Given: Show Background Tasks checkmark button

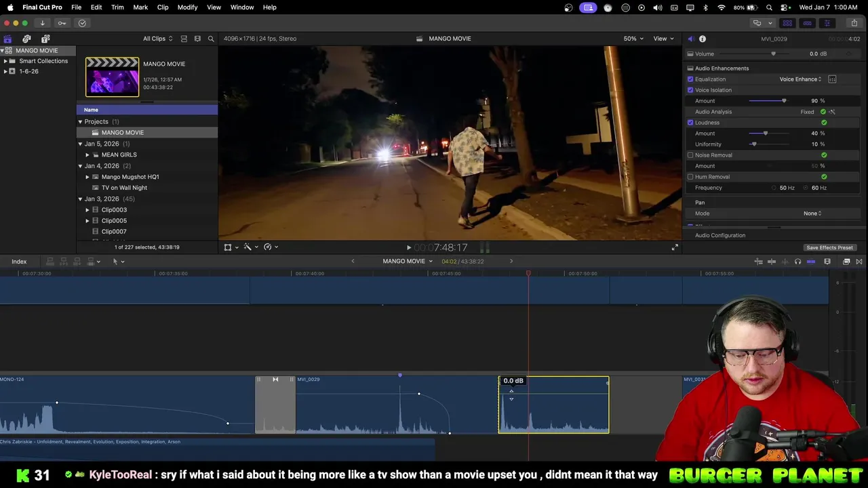Looking at the screenshot, I should point(82,23).
